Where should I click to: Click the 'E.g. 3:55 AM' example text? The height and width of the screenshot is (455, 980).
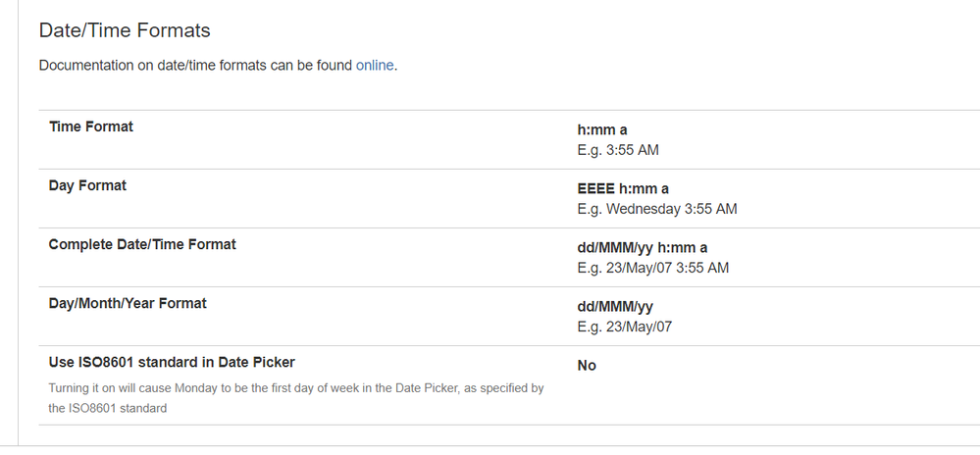point(626,150)
